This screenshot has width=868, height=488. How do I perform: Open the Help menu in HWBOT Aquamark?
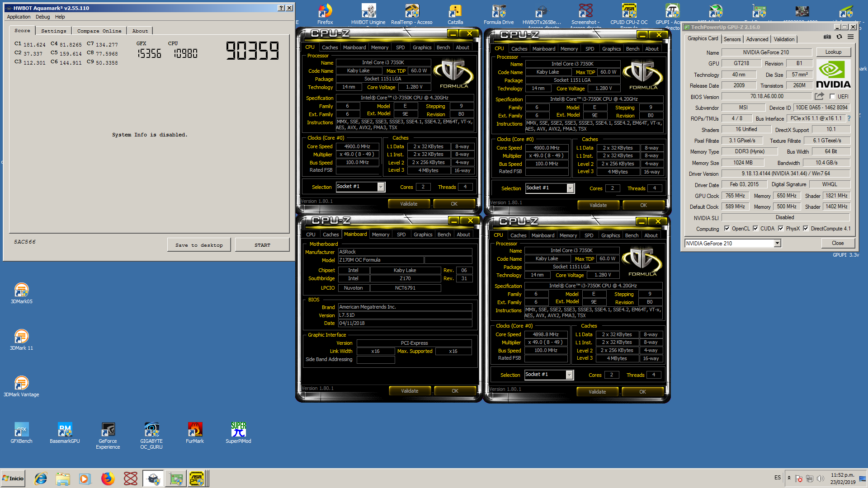60,17
